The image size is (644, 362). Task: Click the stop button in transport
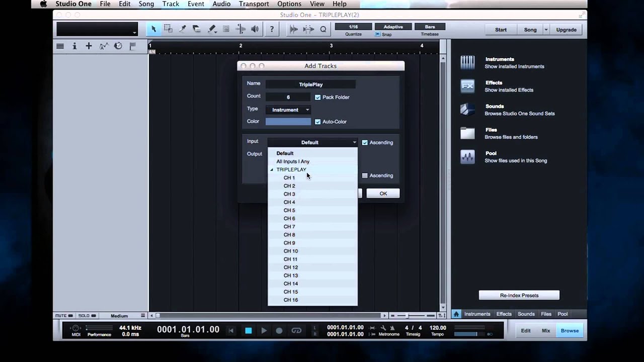(248, 330)
